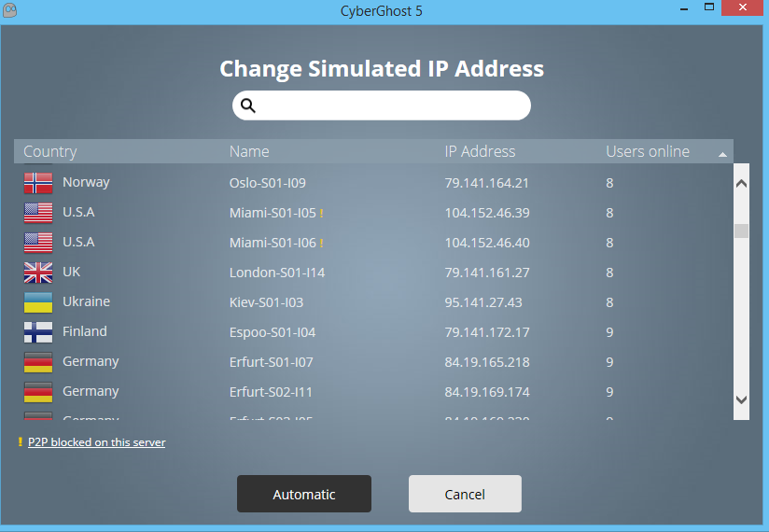
Task: Click the Finland flag icon
Action: pos(38,332)
